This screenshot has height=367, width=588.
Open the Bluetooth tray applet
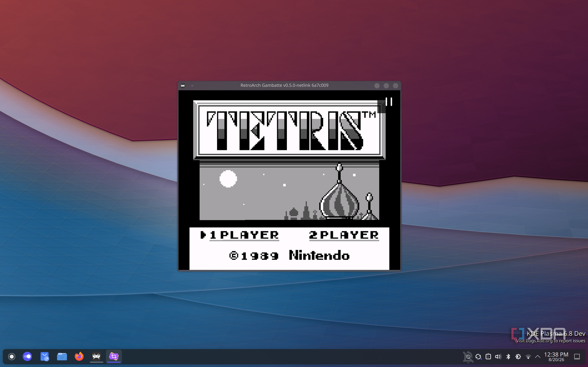508,357
